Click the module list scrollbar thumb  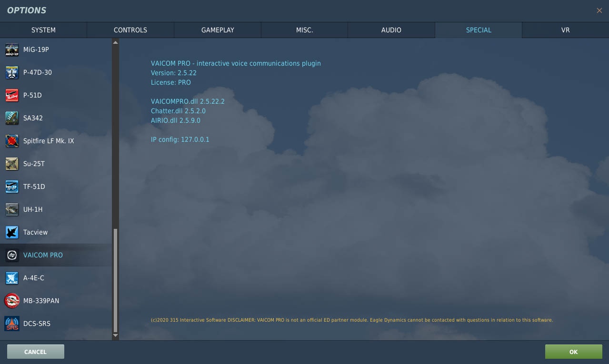pos(115,280)
